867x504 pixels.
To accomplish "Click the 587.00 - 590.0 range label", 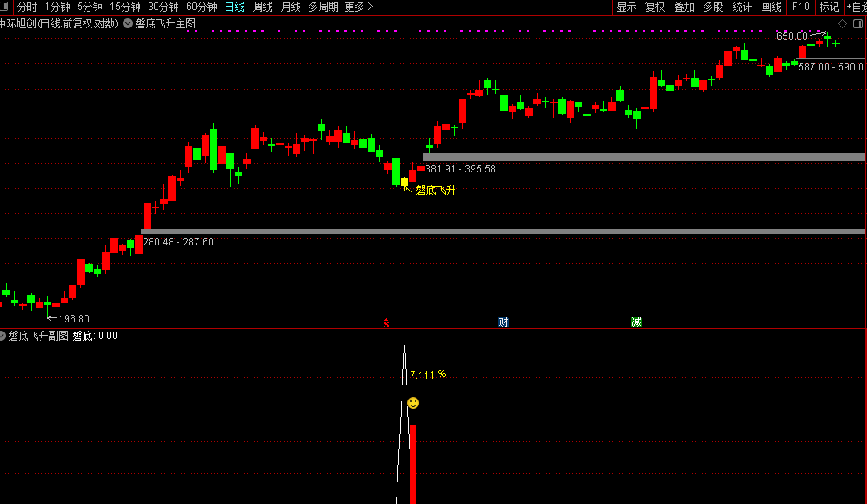I will click(831, 67).
